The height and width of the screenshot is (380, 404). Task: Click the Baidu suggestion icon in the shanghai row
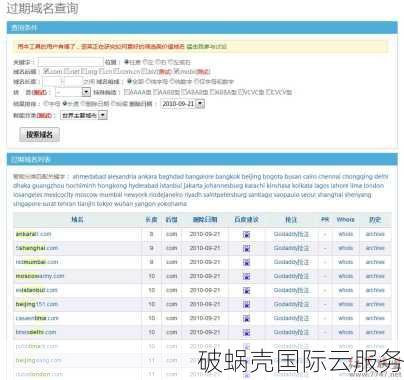(246, 248)
